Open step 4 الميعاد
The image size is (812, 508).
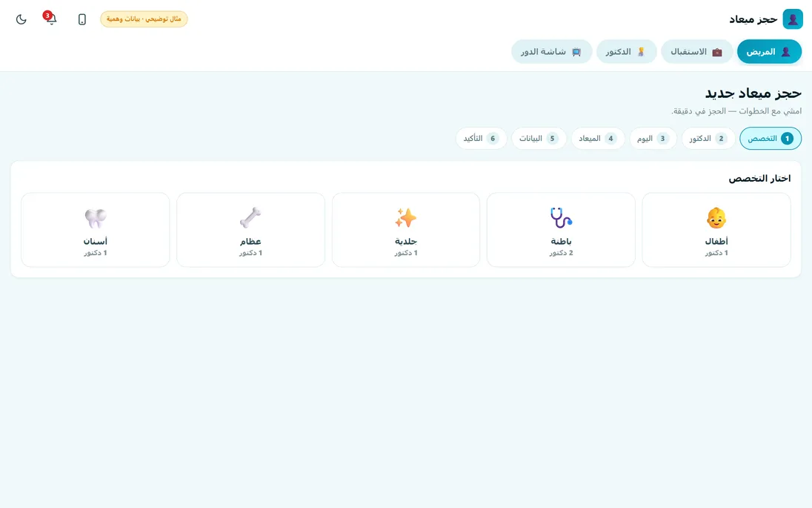(x=598, y=139)
